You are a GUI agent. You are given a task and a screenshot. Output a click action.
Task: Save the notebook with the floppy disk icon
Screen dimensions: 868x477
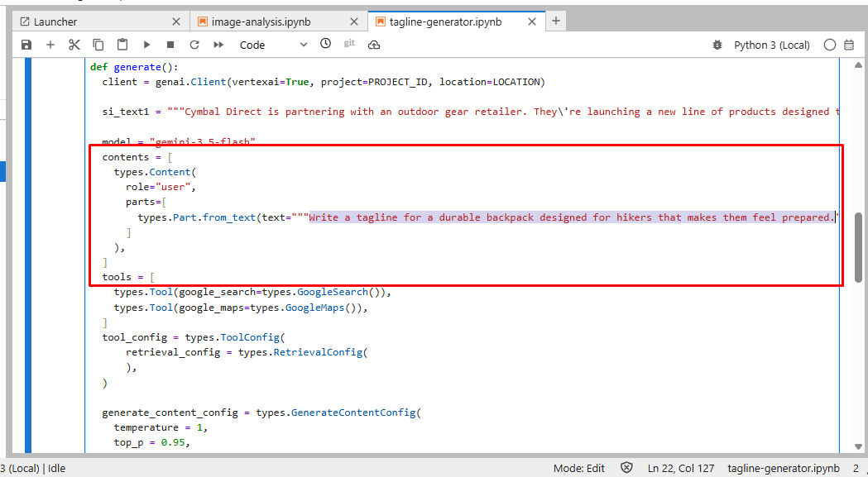point(26,45)
